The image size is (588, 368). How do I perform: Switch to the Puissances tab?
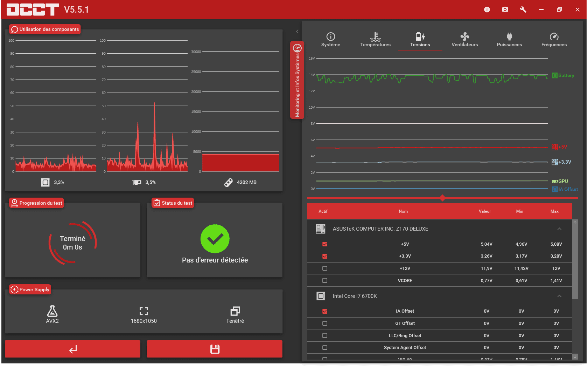point(509,40)
